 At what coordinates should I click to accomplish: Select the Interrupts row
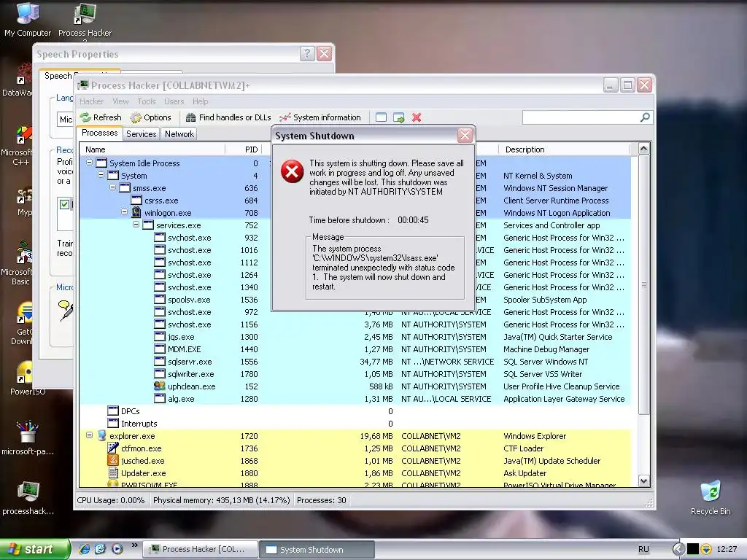coord(355,424)
